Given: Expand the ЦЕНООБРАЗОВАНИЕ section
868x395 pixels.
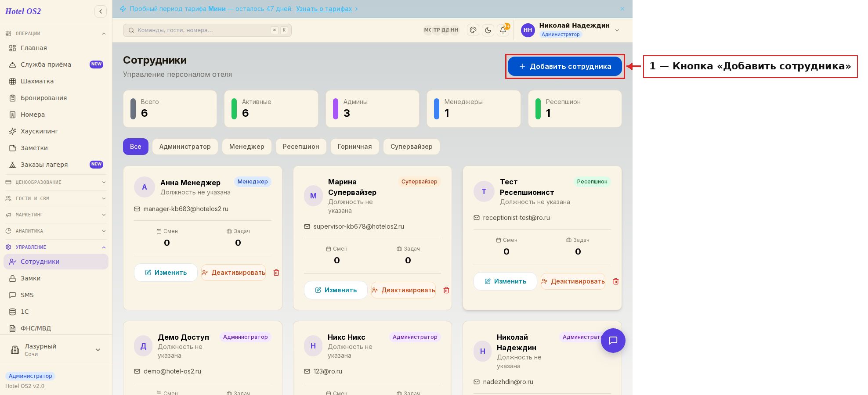Looking at the screenshot, I should pyautogui.click(x=56, y=182).
